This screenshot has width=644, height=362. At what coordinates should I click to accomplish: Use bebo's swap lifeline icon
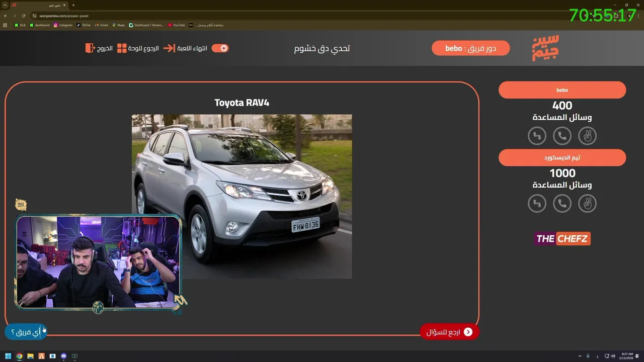pos(537,136)
